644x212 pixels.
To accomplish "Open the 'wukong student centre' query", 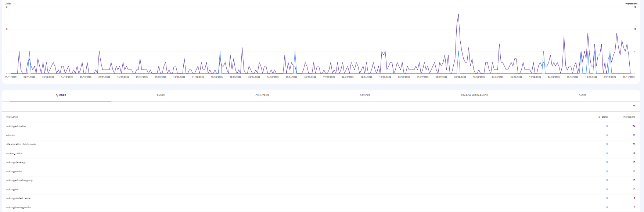I will click(x=18, y=198).
